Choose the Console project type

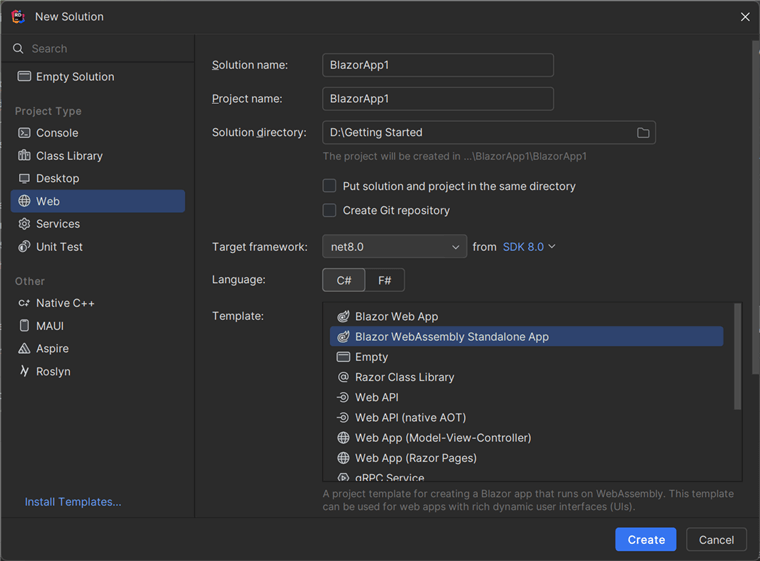tap(97, 133)
